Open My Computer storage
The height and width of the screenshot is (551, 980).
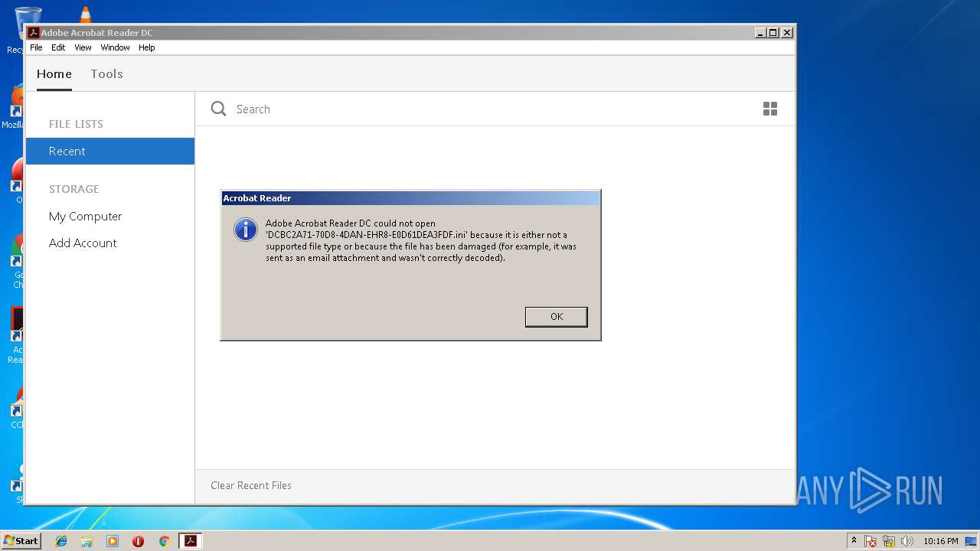click(x=85, y=217)
